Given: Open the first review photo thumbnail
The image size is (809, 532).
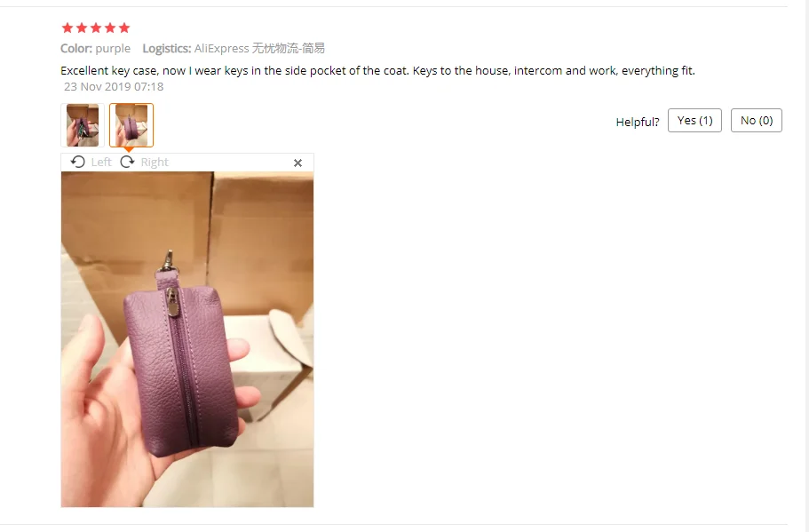Looking at the screenshot, I should (x=83, y=125).
